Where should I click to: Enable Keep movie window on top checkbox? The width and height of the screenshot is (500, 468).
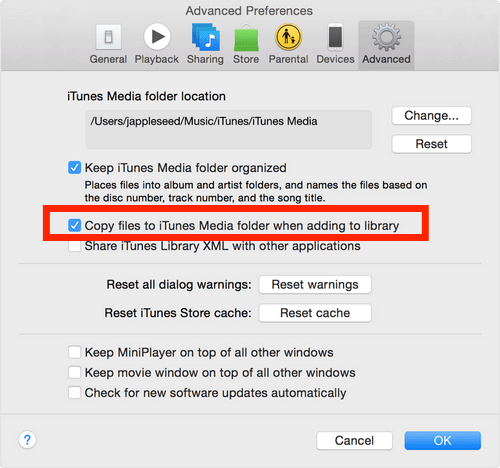[74, 372]
